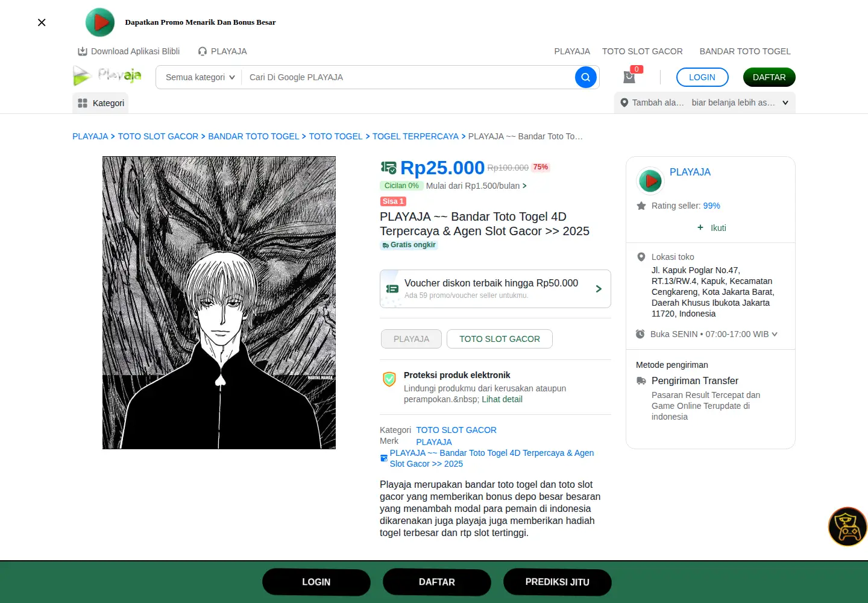Select the TOTO SLOT GACOR variant option
This screenshot has width=868, height=603.
(x=500, y=339)
